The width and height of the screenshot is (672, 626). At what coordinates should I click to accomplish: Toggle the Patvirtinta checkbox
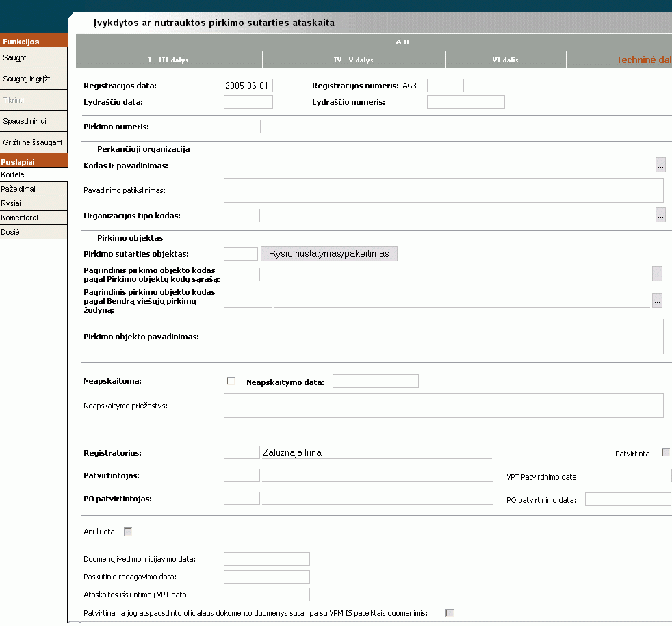click(x=666, y=452)
